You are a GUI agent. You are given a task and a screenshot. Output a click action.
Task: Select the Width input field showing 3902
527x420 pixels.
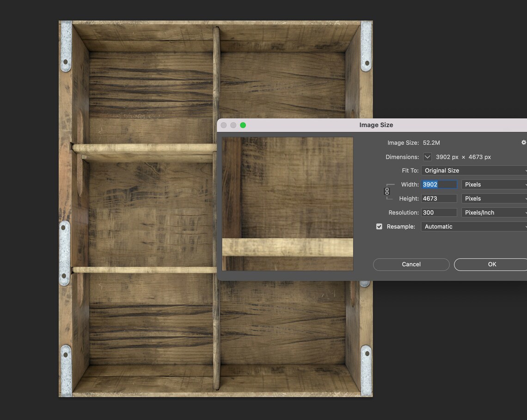point(439,185)
